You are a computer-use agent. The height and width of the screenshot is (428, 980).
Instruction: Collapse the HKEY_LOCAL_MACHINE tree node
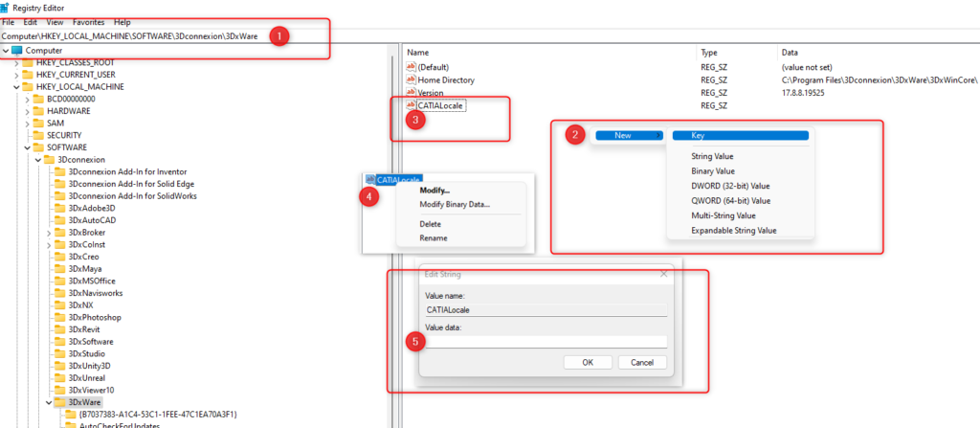16,86
